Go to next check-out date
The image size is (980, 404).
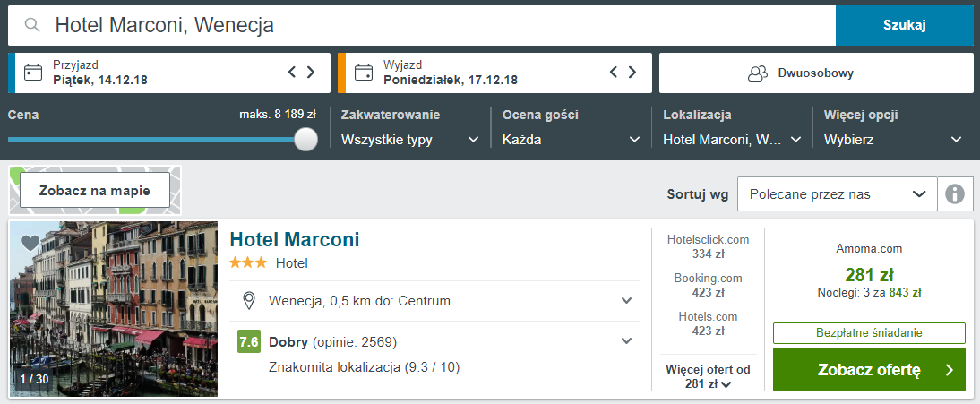pyautogui.click(x=633, y=73)
